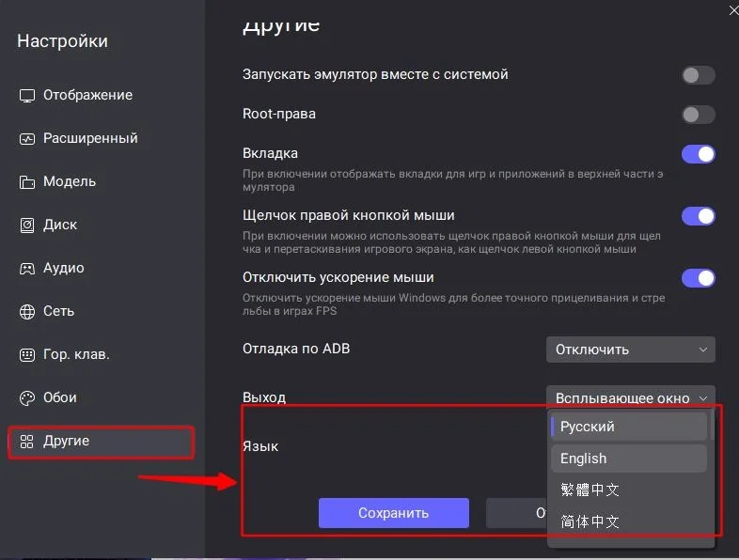Image resolution: width=739 pixels, height=560 pixels.
Task: Select the Другие section
Action: [x=102, y=442]
